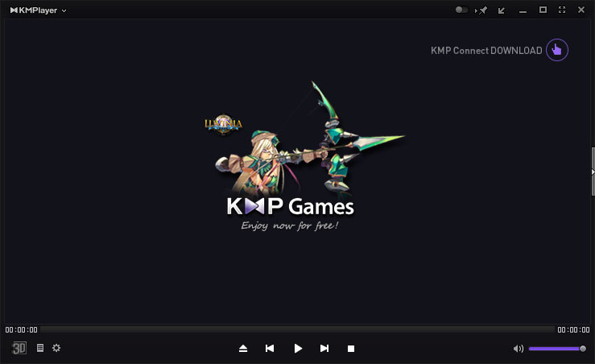Mute the audio with speaker icon
The image size is (595, 364).
tap(518, 349)
